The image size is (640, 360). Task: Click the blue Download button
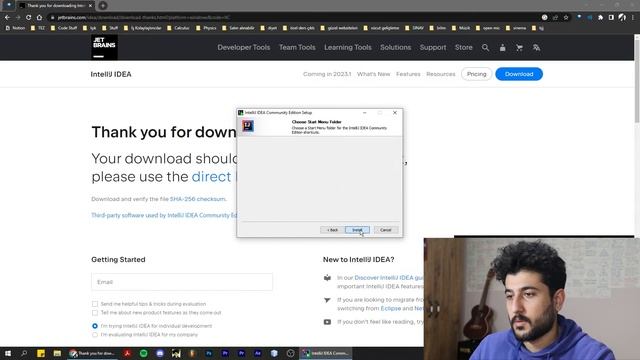519,74
